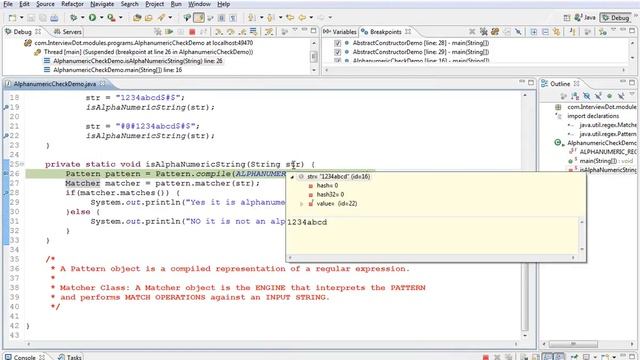Click the green Run icon
This screenshot has height=360, width=640.
point(92,18)
